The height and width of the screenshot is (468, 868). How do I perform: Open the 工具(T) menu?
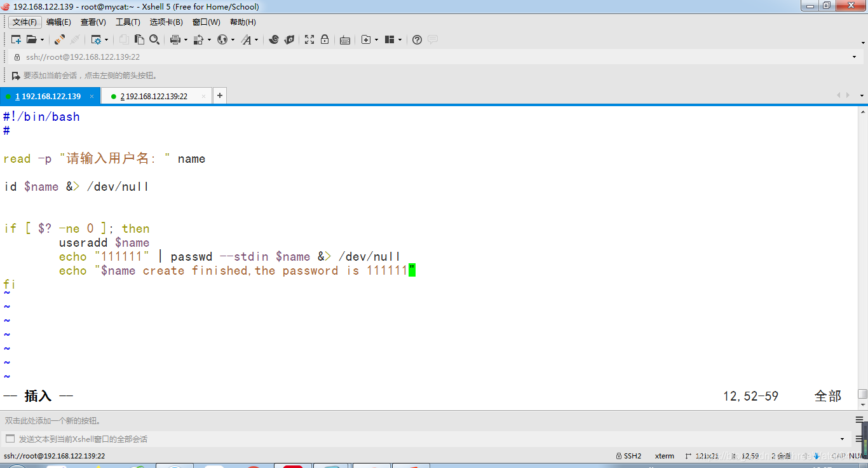128,22
